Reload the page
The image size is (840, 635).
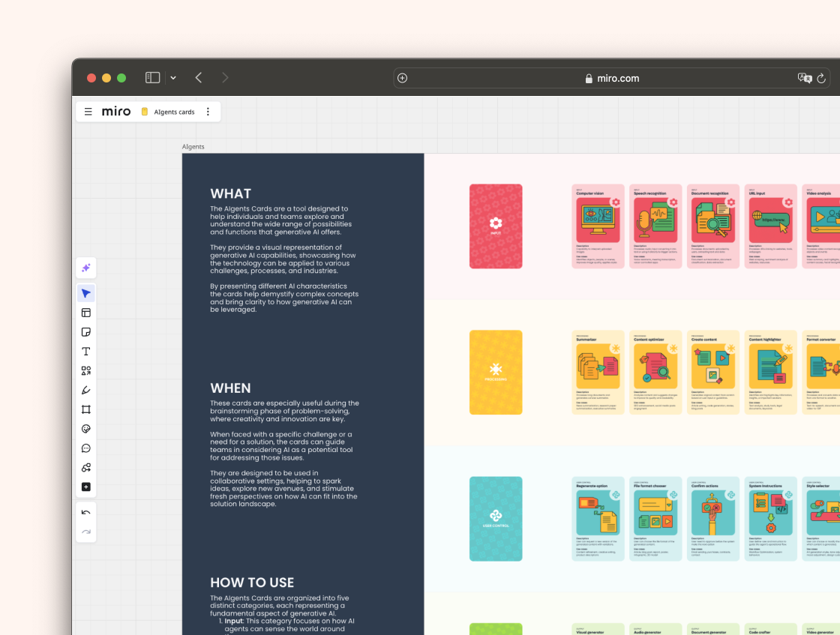(821, 78)
